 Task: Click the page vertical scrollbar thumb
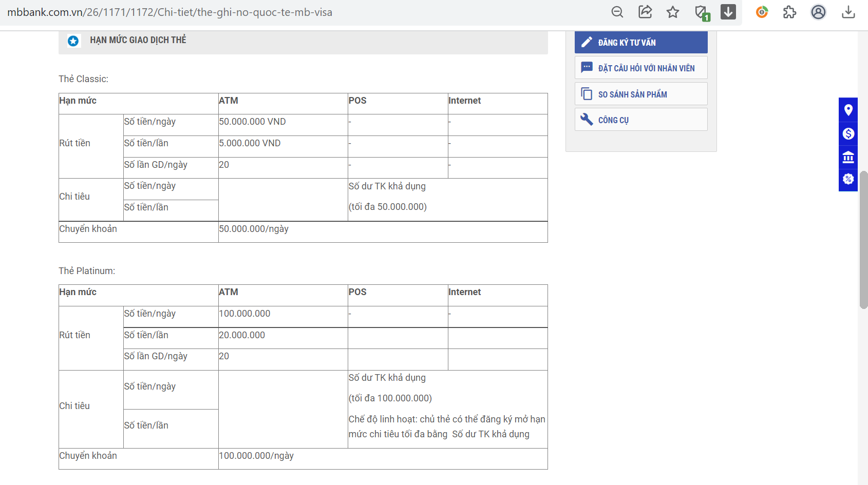coord(864,240)
